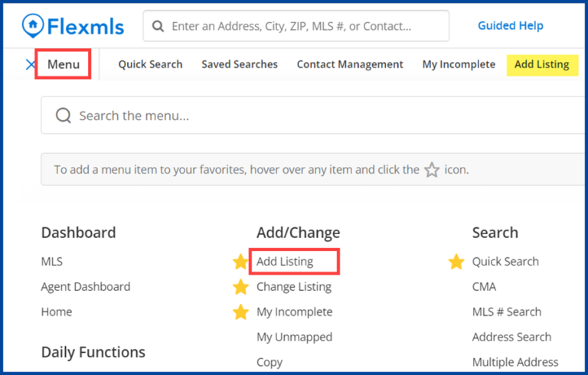Screen dimensions: 588x375
Task: Focus the 'Search the menu...' field
Action: coord(306,116)
